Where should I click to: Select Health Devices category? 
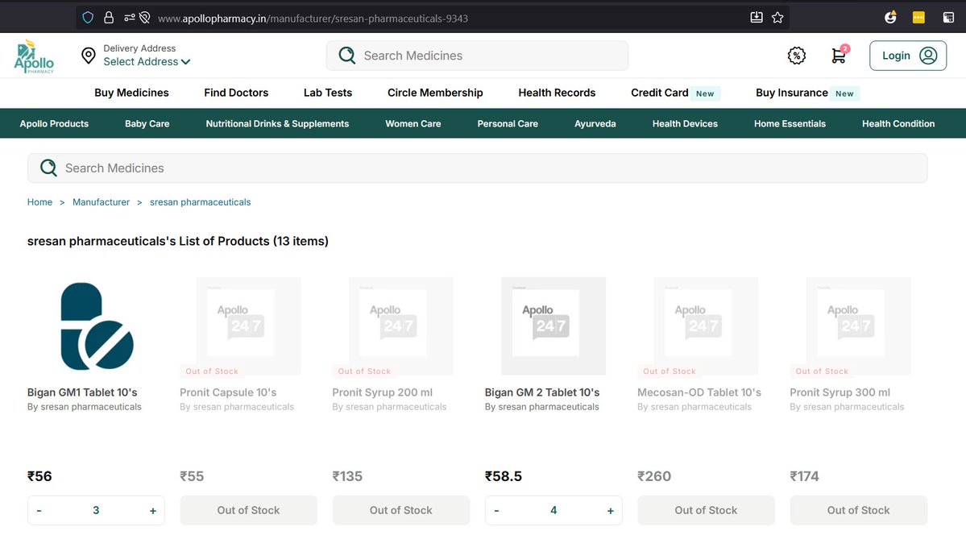click(x=685, y=123)
